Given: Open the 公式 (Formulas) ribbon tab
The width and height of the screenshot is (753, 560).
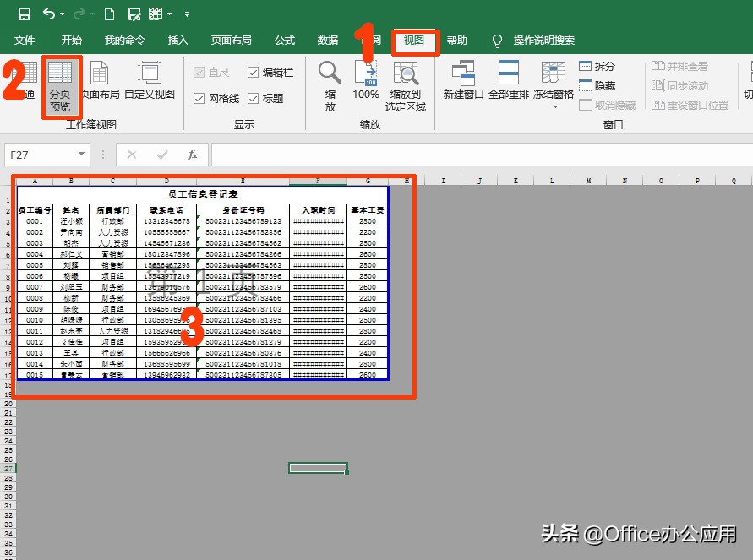Looking at the screenshot, I should pos(283,39).
